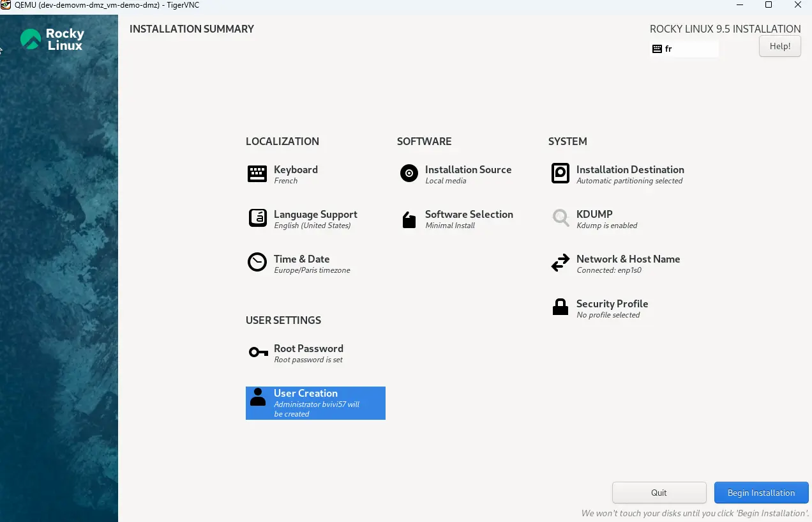This screenshot has height=522, width=812.
Task: Click the TigerVNC window title bar icon
Action: coord(6,5)
